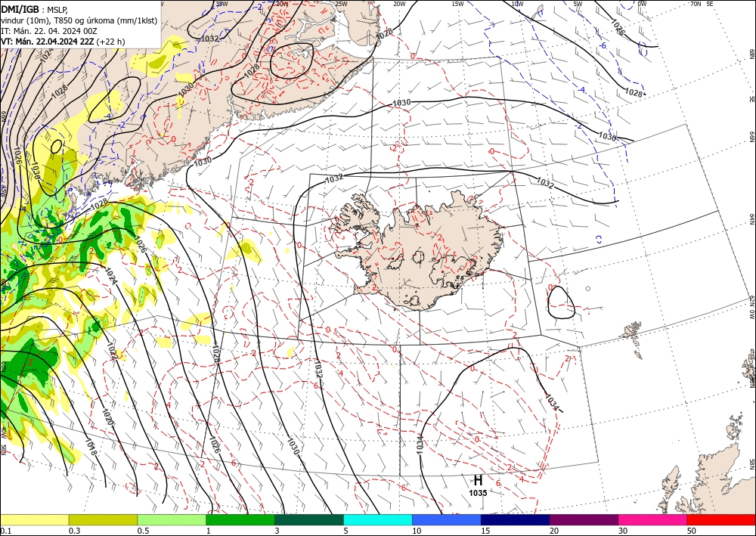
Task: Click the "15W" longitude label
Action: tap(457, 4)
